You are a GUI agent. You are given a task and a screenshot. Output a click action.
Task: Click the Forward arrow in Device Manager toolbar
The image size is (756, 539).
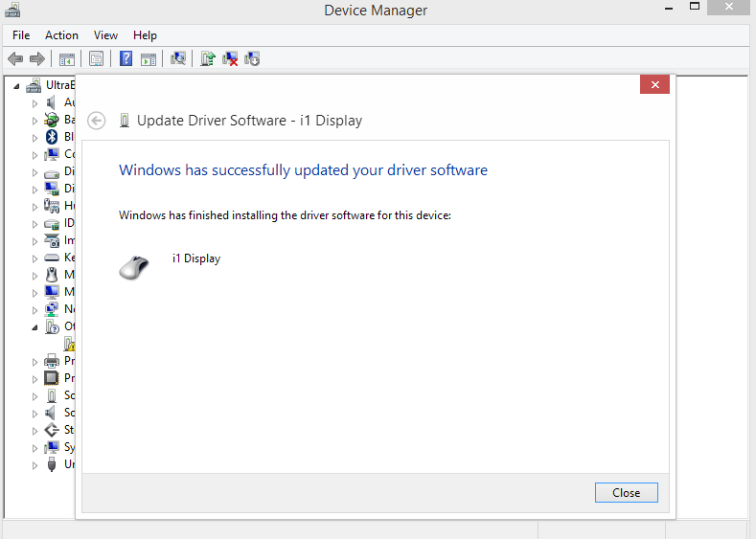37,58
